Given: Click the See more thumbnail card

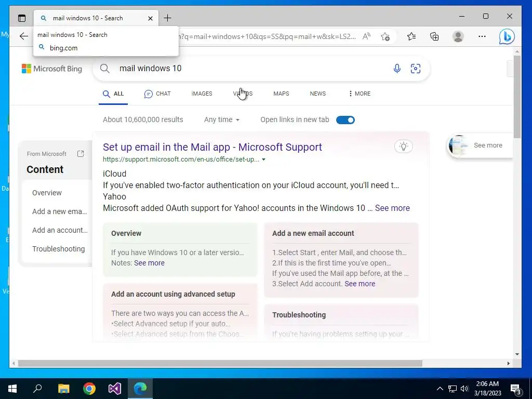Looking at the screenshot, I should click(x=480, y=145).
